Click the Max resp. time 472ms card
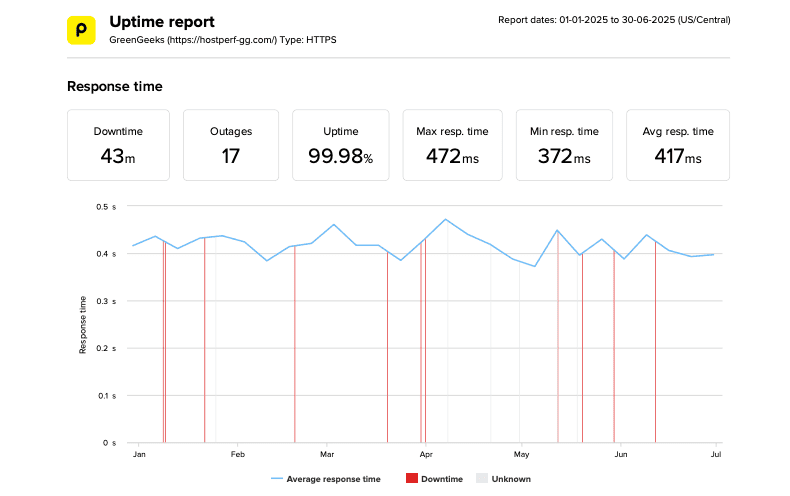The image size is (790, 496). click(452, 145)
